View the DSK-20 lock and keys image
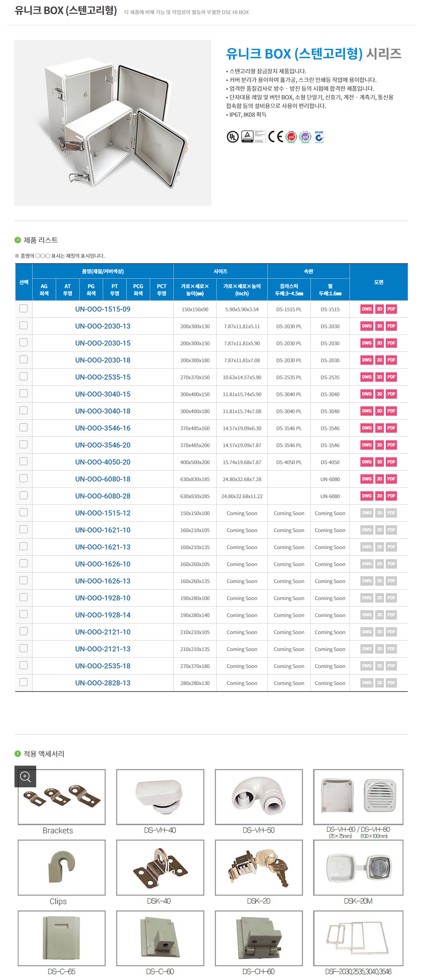 [x=258, y=868]
